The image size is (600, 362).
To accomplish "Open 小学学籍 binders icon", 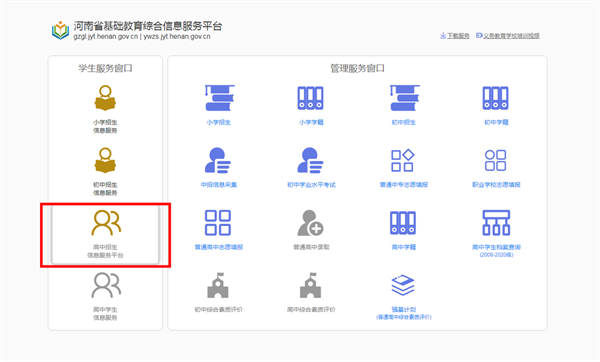I will pos(311,98).
